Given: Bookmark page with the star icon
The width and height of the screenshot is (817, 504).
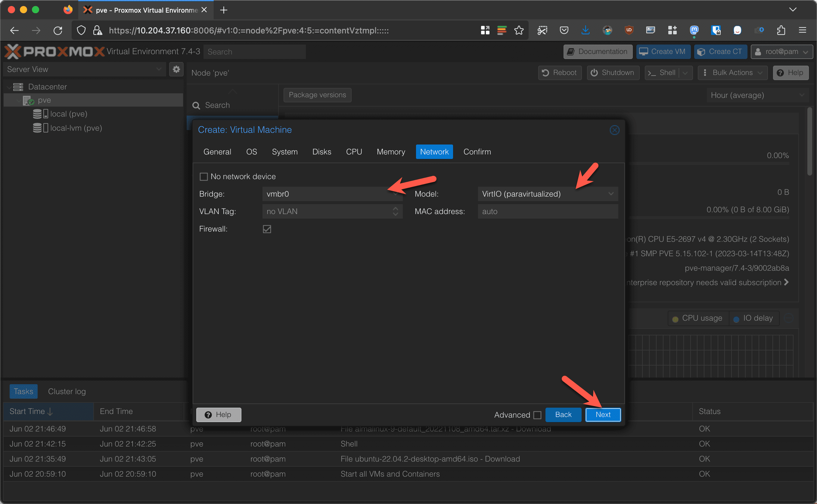Looking at the screenshot, I should point(519,30).
